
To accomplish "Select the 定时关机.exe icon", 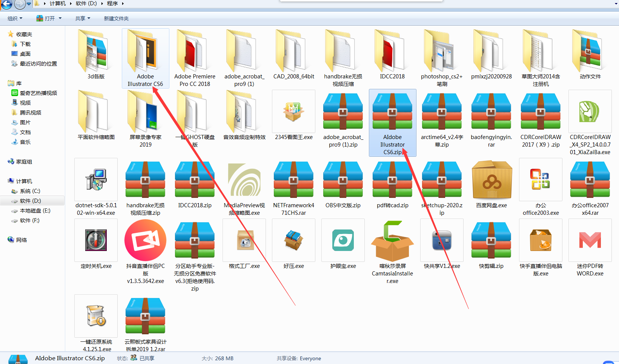I will (96, 240).
